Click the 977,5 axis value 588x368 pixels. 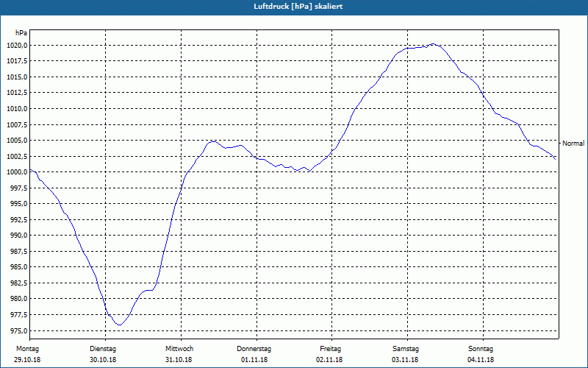coord(18,315)
